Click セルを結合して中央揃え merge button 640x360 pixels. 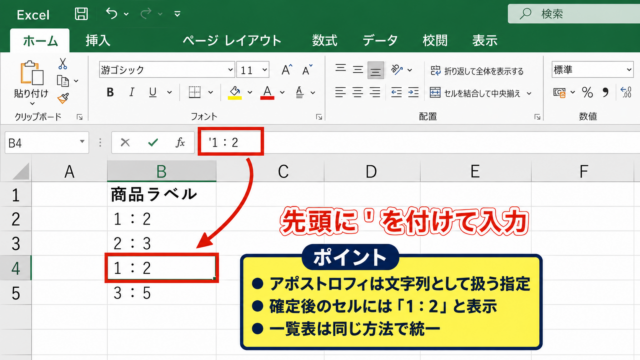pyautogui.click(x=476, y=93)
